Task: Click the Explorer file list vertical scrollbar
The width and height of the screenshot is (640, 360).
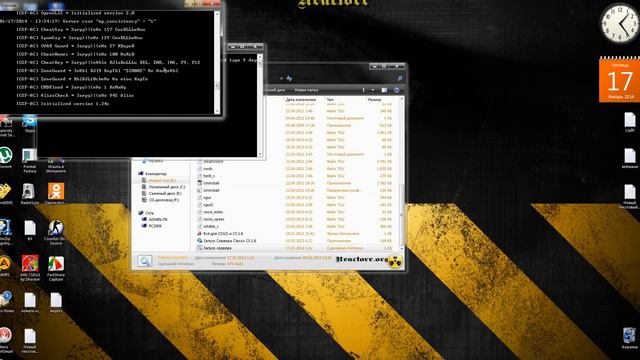Action: tap(402, 174)
